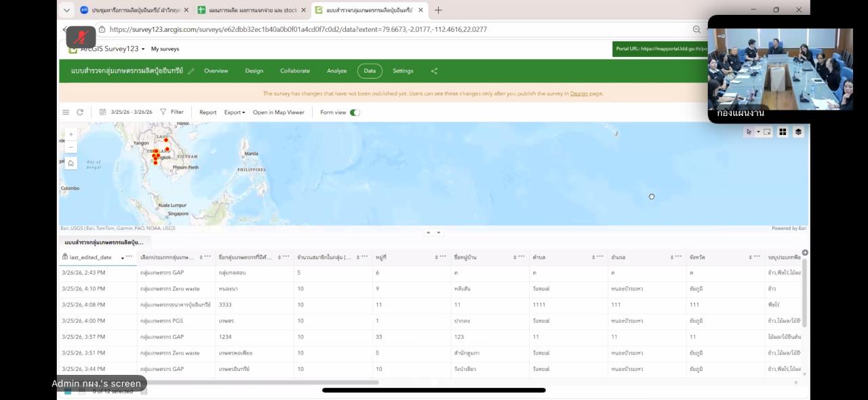Click the clear selection icon on map

[x=767, y=132]
